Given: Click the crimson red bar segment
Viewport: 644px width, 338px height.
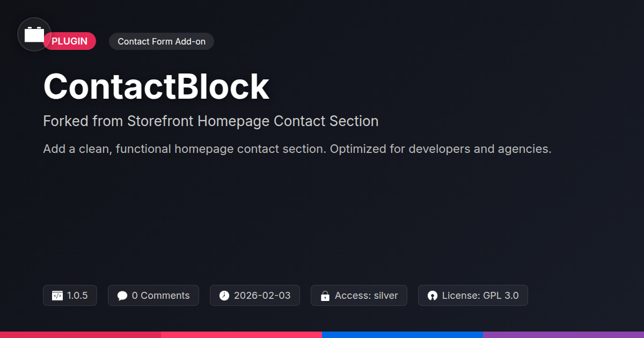Looking at the screenshot, I should (80, 335).
